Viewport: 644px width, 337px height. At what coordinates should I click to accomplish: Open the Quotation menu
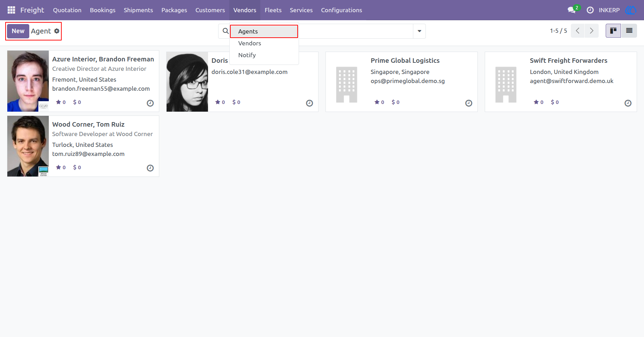(67, 10)
